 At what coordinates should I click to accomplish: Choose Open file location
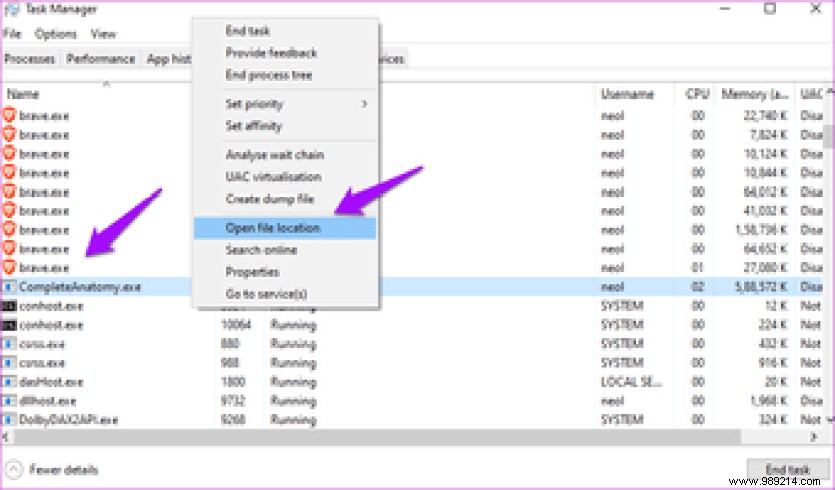tap(285, 228)
